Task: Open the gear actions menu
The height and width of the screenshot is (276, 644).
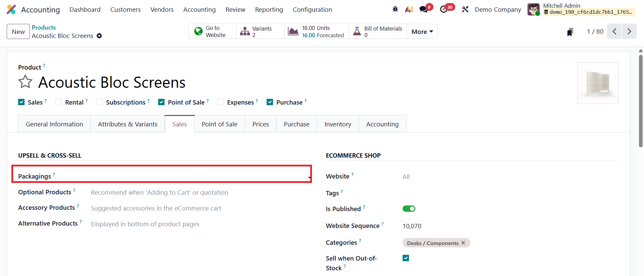Action: click(99, 36)
